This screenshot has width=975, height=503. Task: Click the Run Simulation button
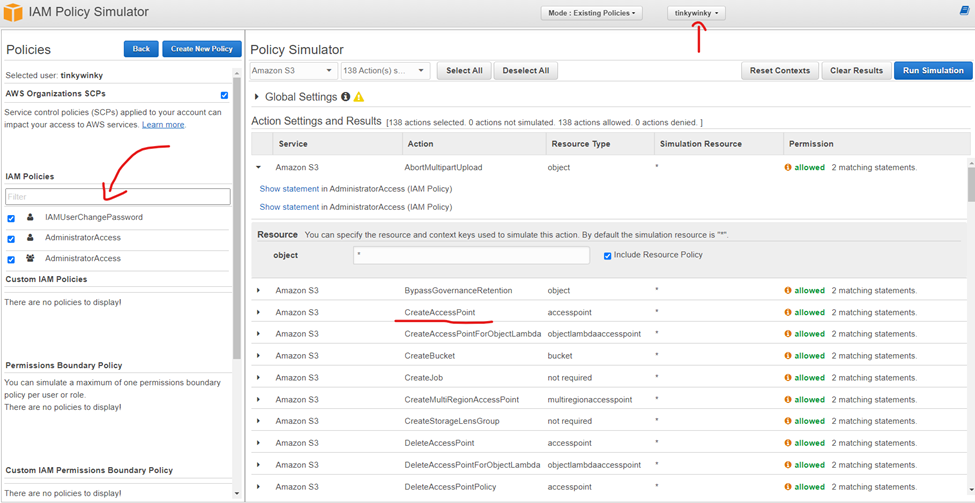point(933,71)
